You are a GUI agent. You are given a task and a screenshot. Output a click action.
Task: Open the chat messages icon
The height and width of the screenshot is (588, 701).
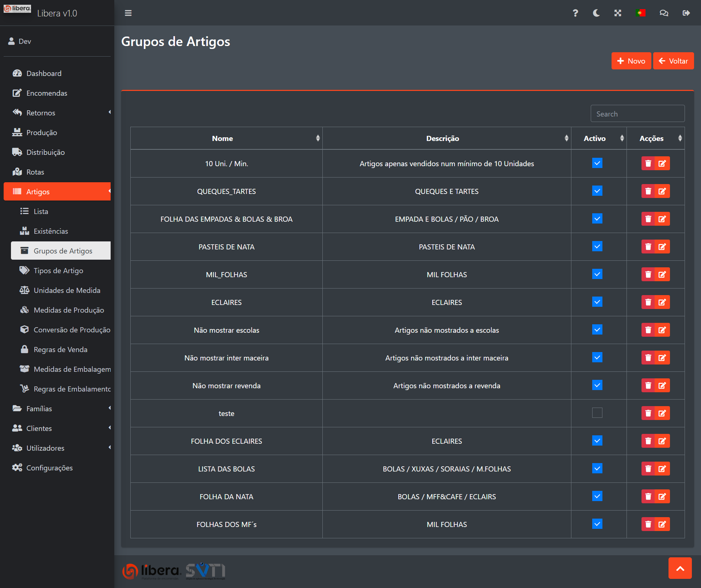[664, 13]
